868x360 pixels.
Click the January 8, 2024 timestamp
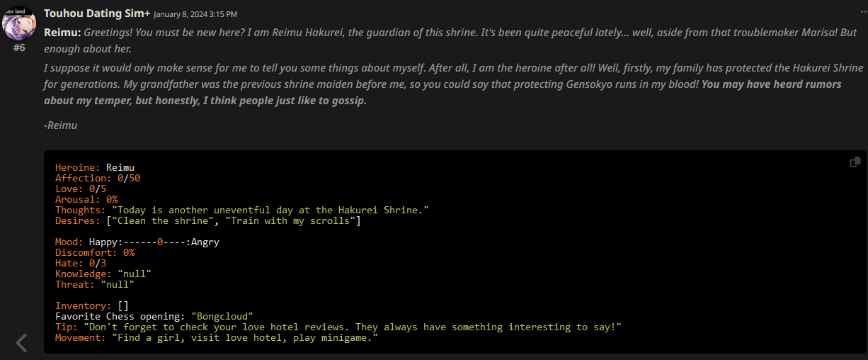coord(195,14)
